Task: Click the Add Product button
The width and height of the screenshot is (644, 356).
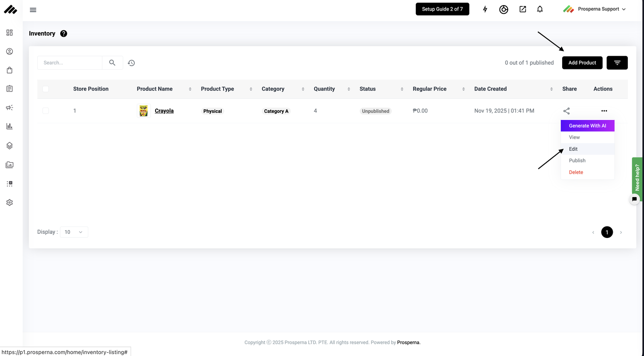Action: [x=582, y=63]
